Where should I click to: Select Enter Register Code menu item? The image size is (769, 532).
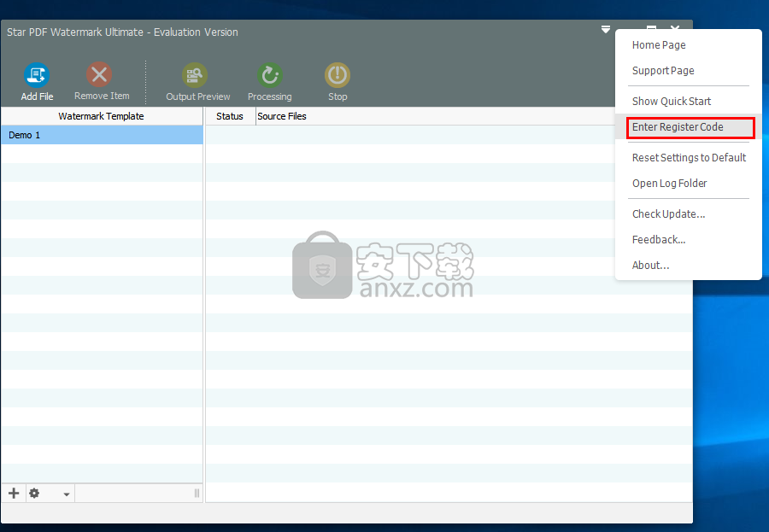click(689, 127)
